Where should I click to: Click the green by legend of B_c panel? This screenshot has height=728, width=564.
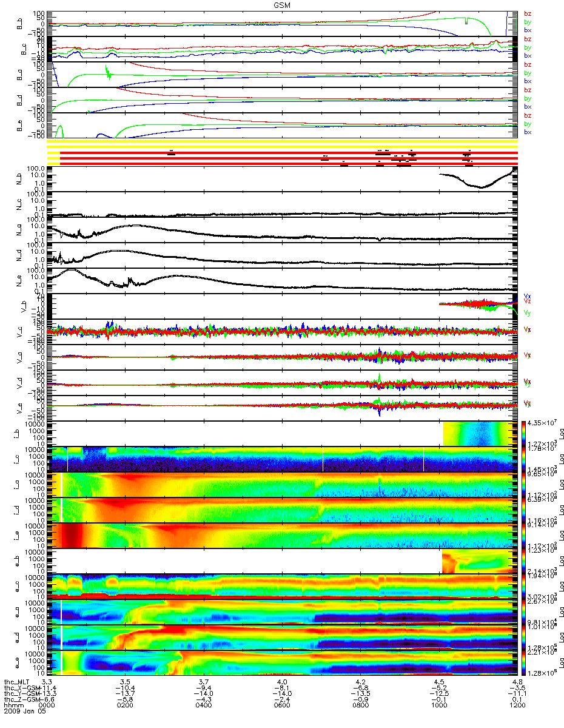(528, 47)
